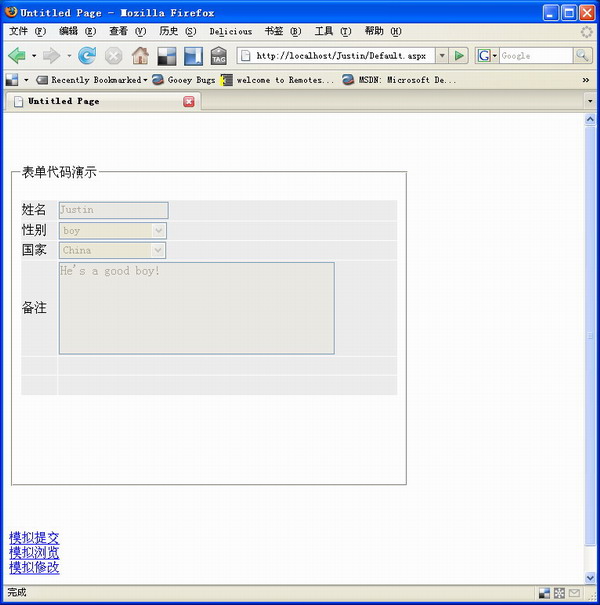The width and height of the screenshot is (600, 605).
Task: Maximize the Firefox window
Action: pos(569,13)
